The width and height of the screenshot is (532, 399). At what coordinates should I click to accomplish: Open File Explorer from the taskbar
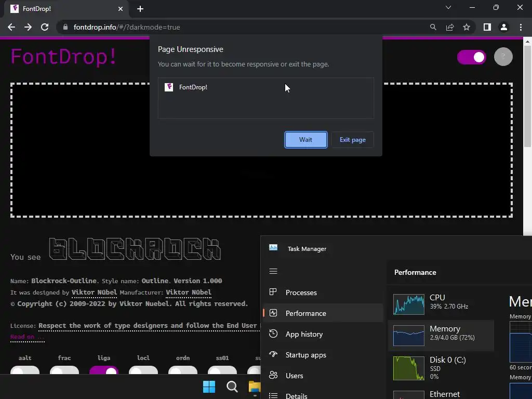pos(255,387)
